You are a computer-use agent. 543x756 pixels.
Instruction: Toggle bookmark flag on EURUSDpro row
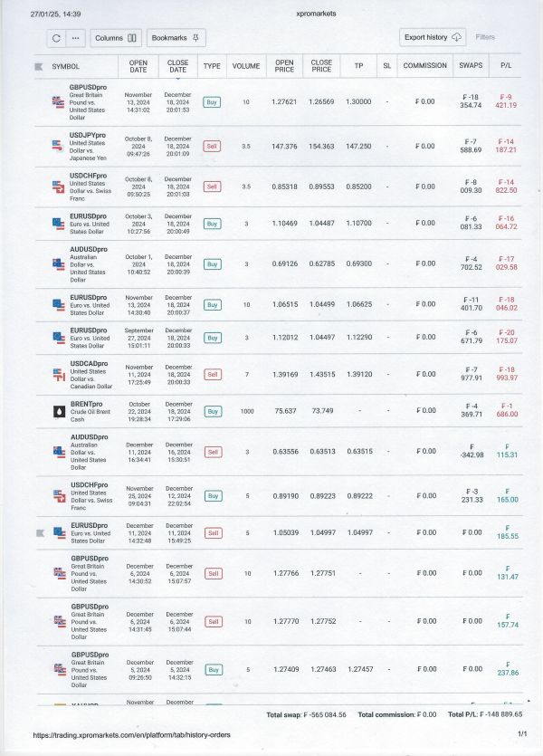[x=41, y=532]
